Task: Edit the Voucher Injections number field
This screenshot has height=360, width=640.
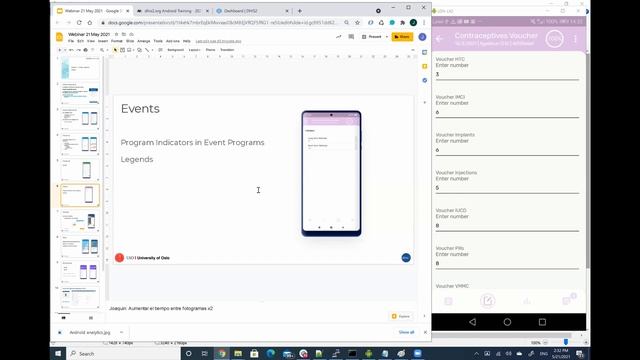Action: (x=507, y=188)
